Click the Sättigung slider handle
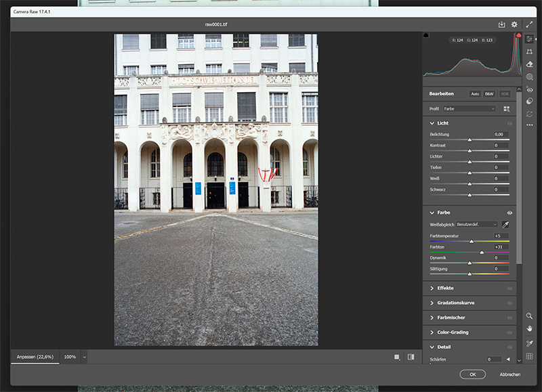The width and height of the screenshot is (542, 392). click(x=470, y=274)
